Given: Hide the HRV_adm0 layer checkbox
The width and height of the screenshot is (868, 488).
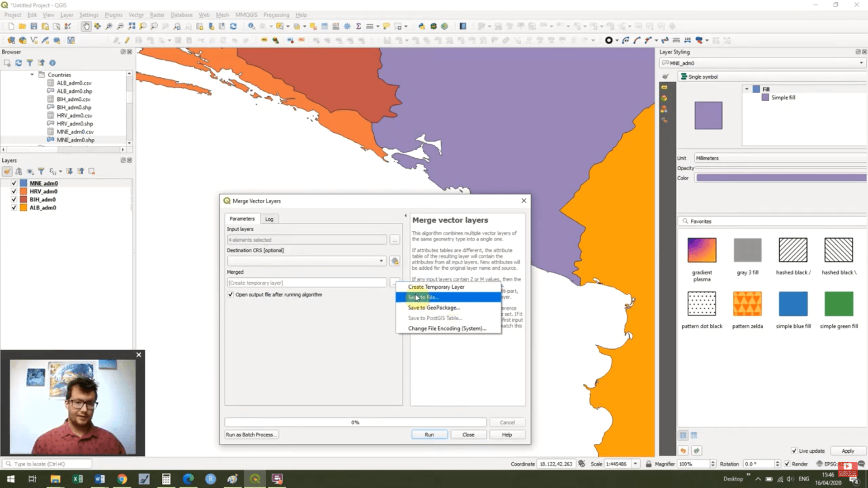Looking at the screenshot, I should click(x=14, y=192).
